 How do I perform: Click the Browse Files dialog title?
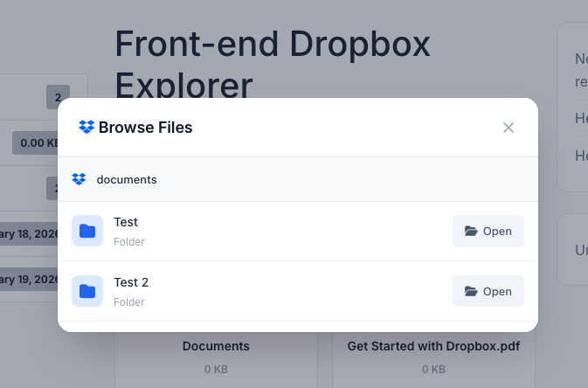click(146, 128)
